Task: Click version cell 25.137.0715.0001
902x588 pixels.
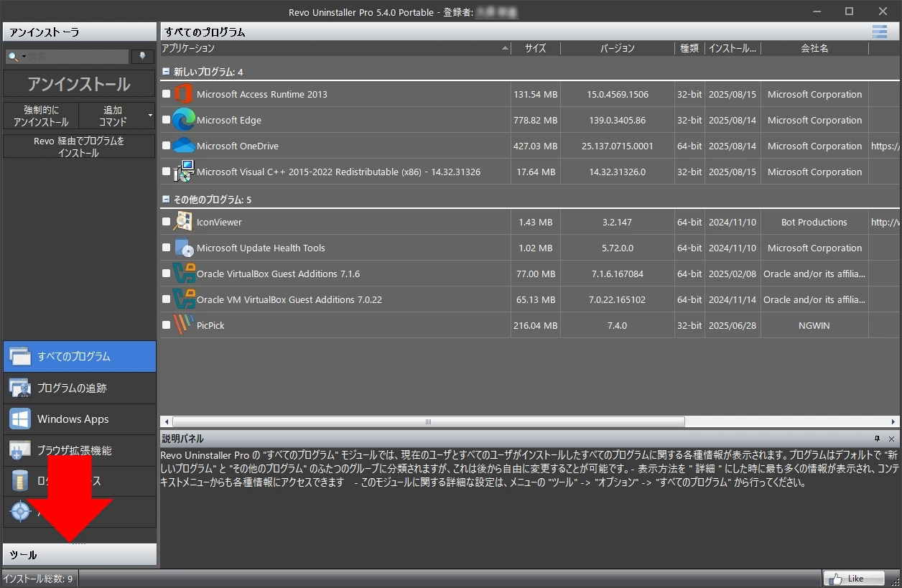Action: (618, 146)
